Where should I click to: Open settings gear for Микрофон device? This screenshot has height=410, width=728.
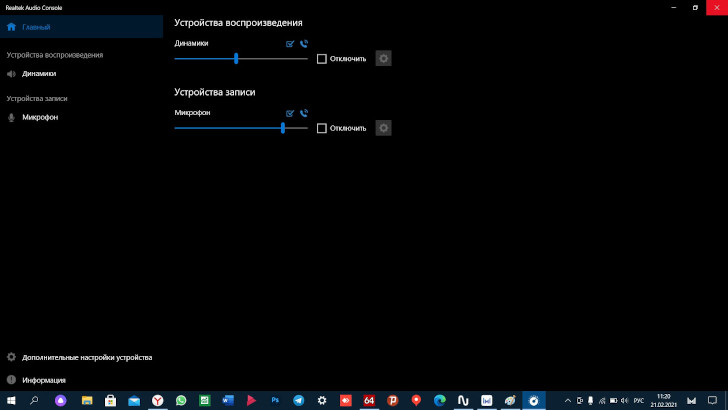[383, 128]
